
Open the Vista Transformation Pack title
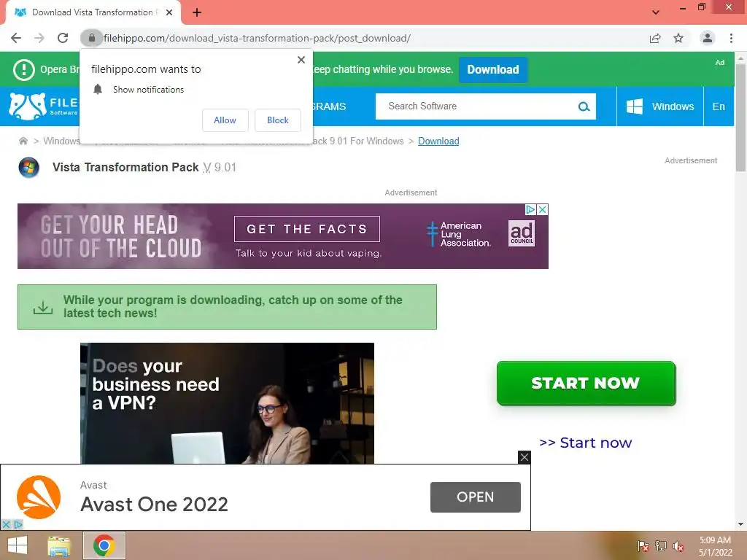(125, 167)
